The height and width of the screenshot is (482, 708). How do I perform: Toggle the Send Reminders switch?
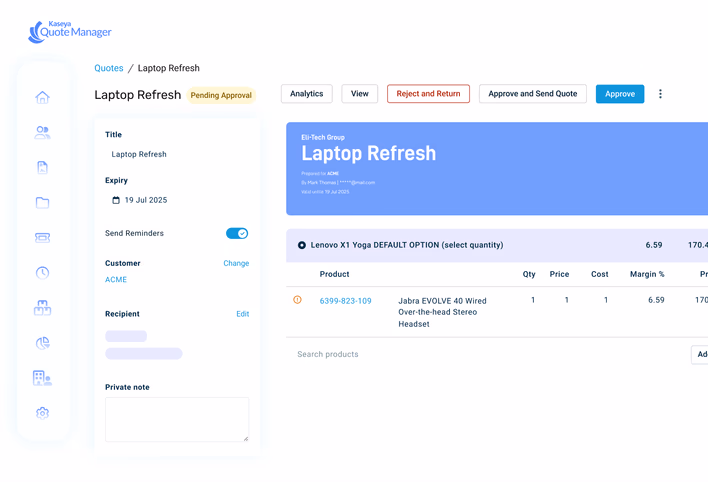237,233
